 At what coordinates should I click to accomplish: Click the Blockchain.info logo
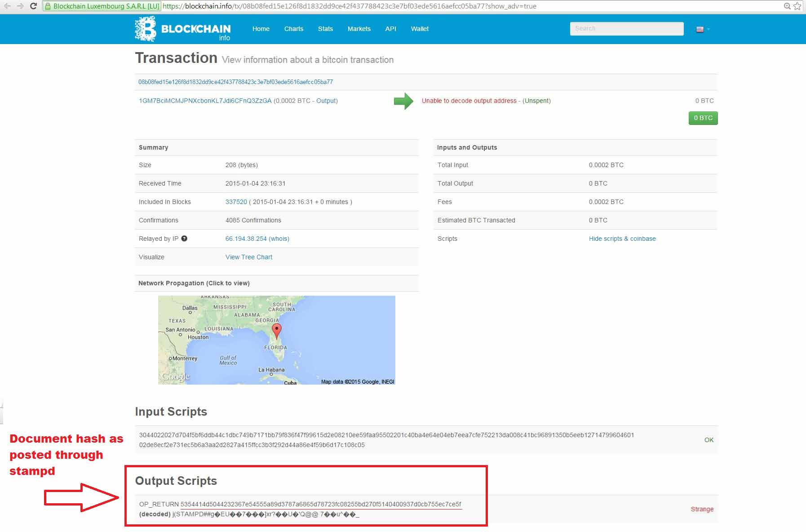(x=183, y=29)
